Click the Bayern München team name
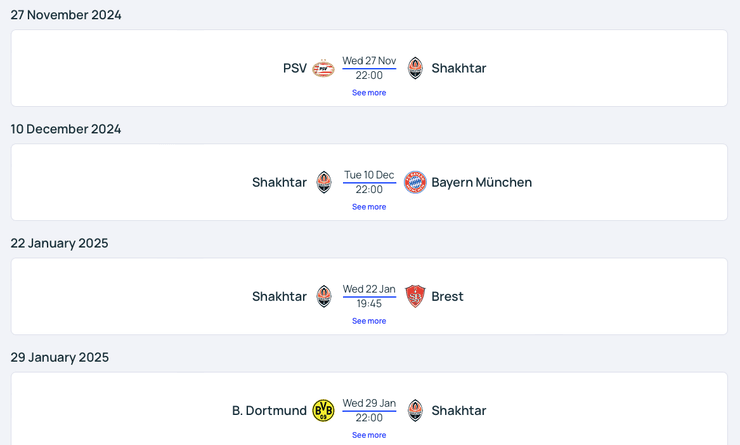 [481, 182]
